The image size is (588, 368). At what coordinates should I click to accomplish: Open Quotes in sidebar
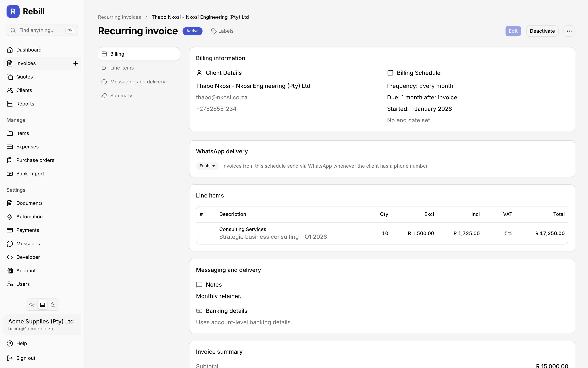[x=42, y=77]
